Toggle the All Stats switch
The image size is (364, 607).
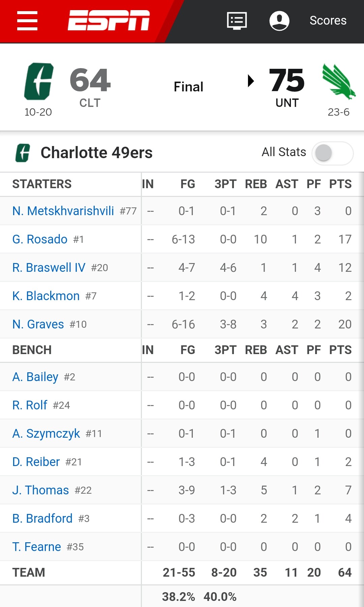pyautogui.click(x=332, y=153)
